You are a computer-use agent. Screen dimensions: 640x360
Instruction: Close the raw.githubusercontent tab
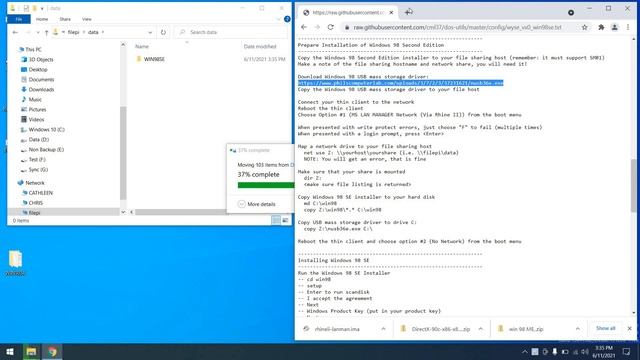[391, 13]
